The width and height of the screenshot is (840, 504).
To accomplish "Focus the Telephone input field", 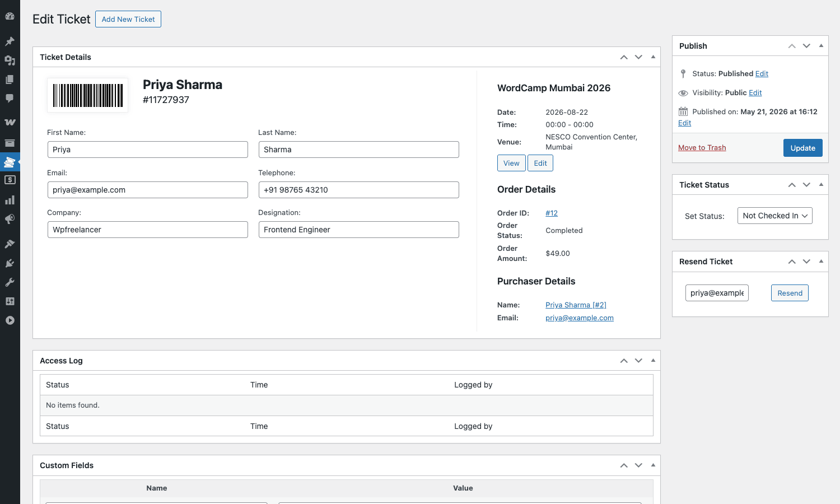I will (358, 190).
